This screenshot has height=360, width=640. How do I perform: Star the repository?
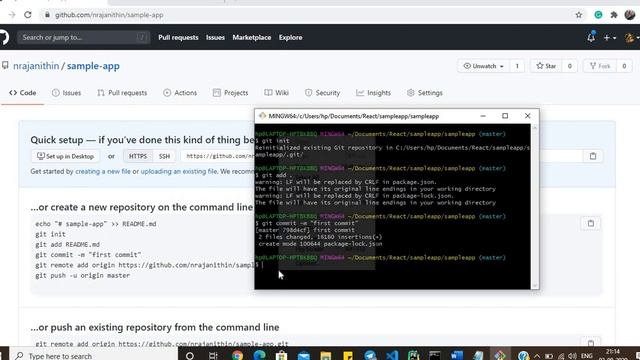click(x=546, y=66)
